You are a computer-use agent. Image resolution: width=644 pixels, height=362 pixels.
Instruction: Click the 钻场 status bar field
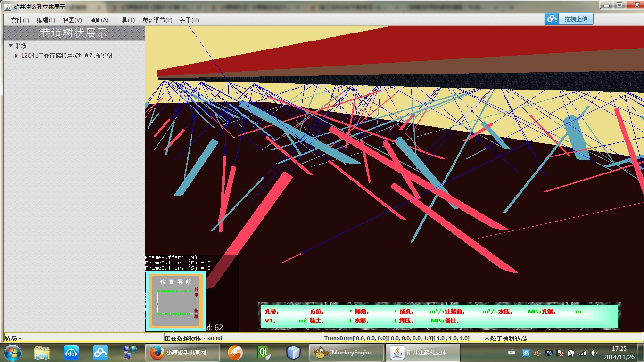coord(83,338)
